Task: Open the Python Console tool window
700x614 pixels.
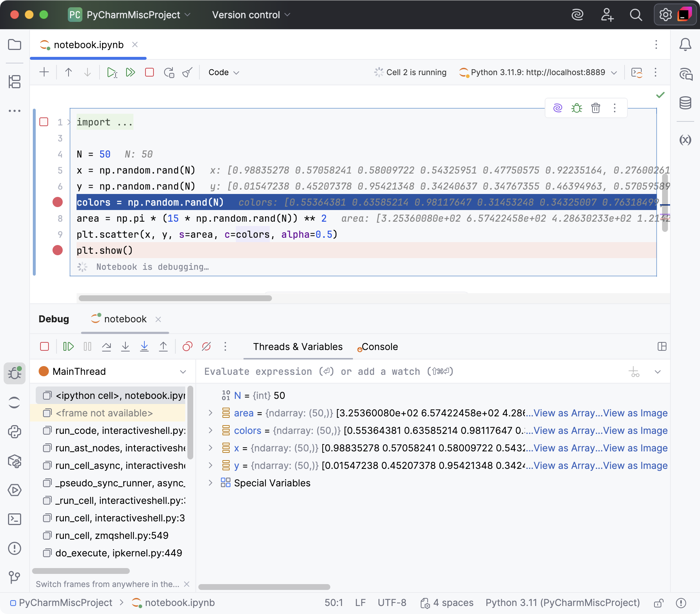Action: click(15, 432)
